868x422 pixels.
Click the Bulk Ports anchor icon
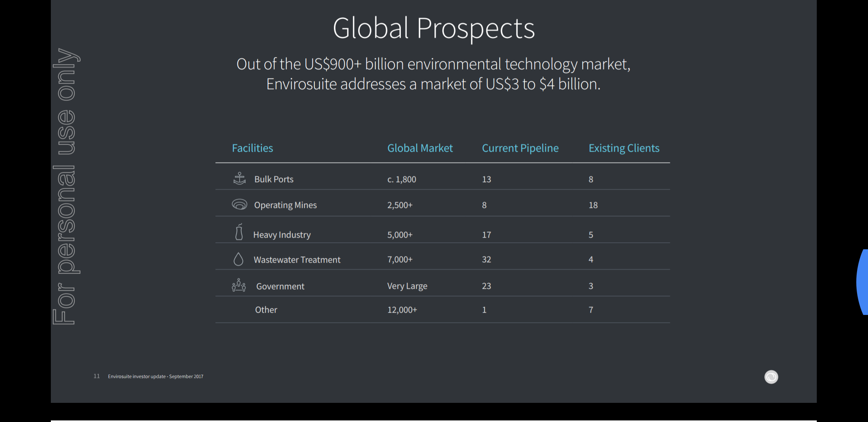point(239,179)
